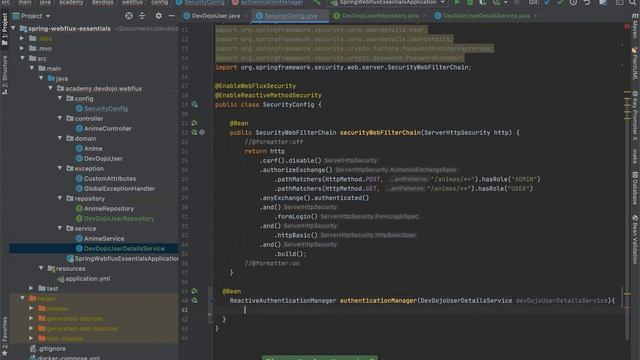The image size is (640, 360).
Task: Open Git history clock icon
Action: point(573,2)
